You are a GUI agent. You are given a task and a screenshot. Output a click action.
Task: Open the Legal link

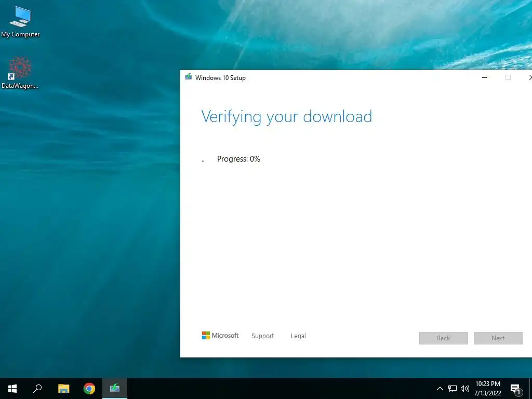[298, 336]
